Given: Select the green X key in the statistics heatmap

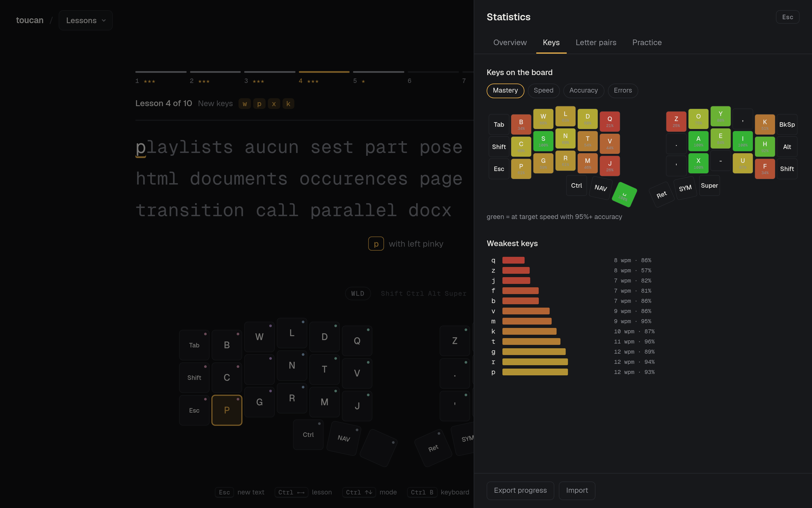Looking at the screenshot, I should (698, 163).
